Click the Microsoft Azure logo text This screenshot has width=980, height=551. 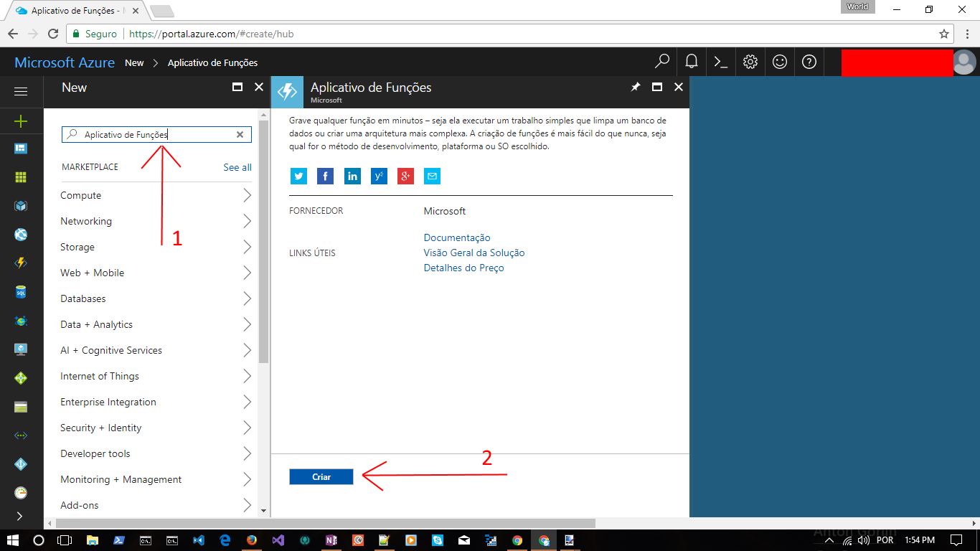[x=65, y=62]
